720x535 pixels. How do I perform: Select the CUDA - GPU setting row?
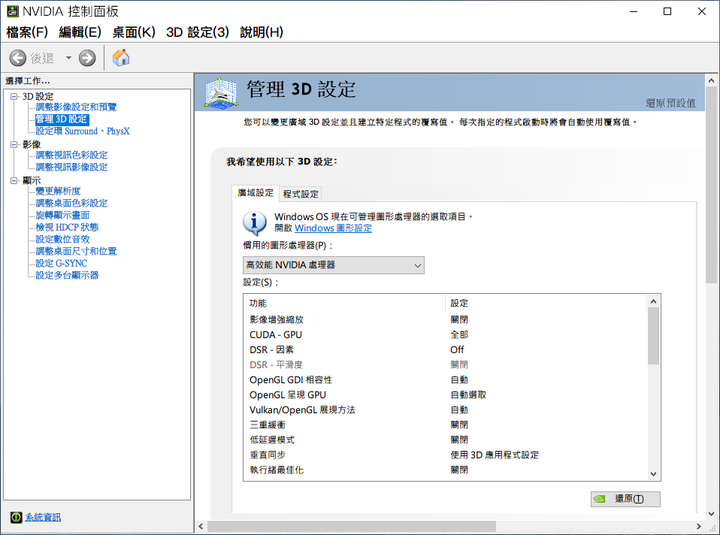pyautogui.click(x=445, y=335)
